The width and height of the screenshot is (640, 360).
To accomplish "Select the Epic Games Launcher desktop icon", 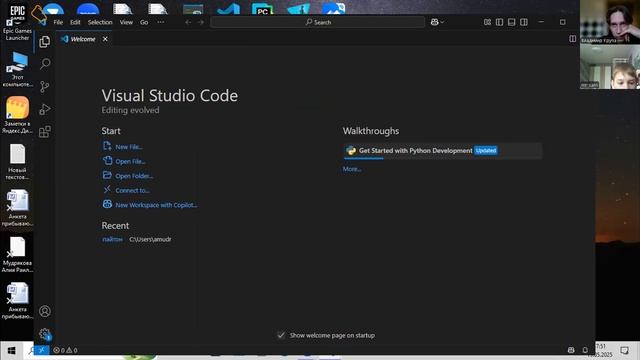I will (x=17, y=21).
